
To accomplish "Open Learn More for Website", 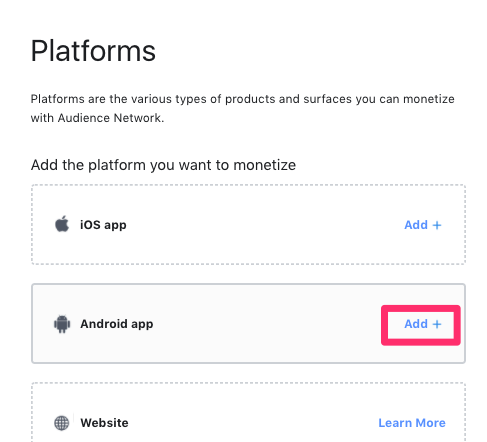I will click(x=412, y=423).
